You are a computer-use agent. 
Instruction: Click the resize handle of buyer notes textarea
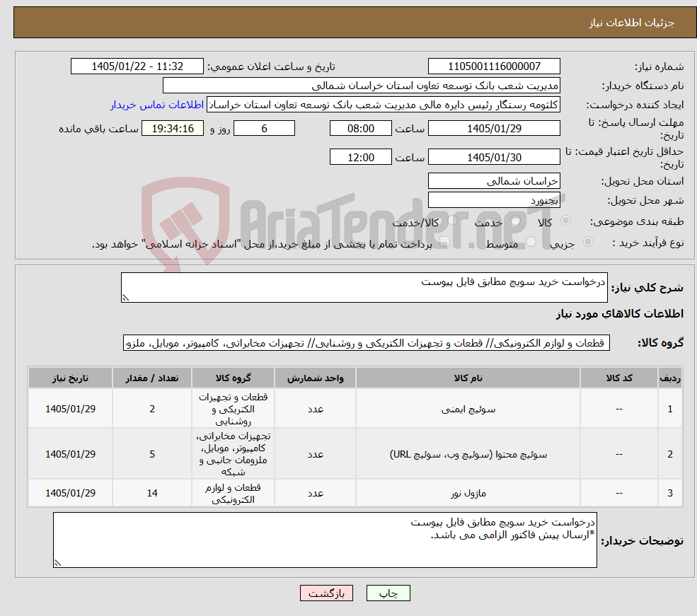click(x=58, y=563)
